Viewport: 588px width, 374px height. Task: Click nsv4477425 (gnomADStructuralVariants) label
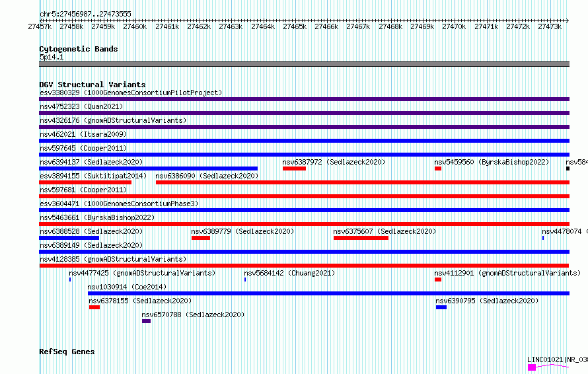tap(142, 273)
